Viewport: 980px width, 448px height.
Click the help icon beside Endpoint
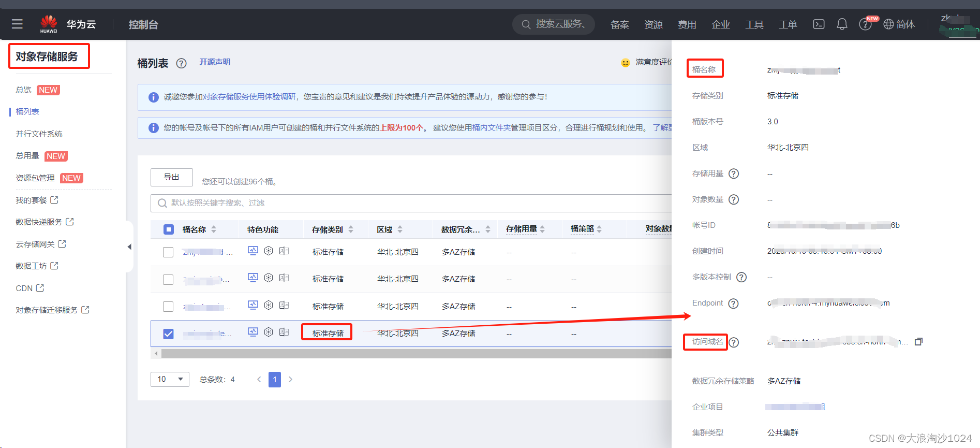coord(733,304)
